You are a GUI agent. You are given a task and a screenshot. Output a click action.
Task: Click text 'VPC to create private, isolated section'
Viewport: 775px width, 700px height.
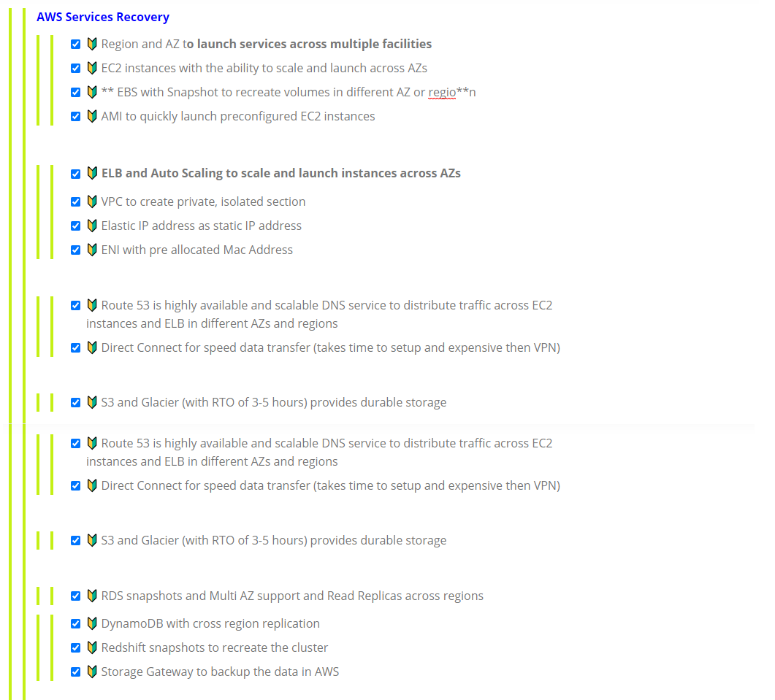[203, 202]
